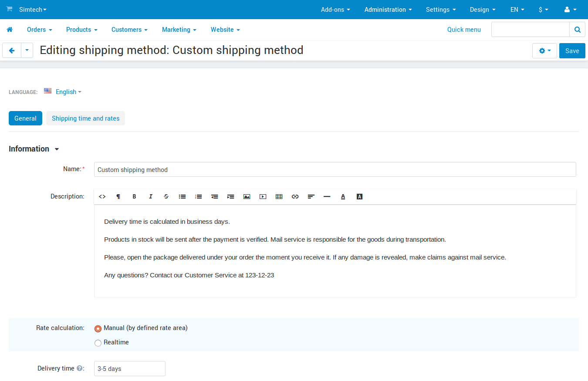Open the Quick menu link

(464, 30)
